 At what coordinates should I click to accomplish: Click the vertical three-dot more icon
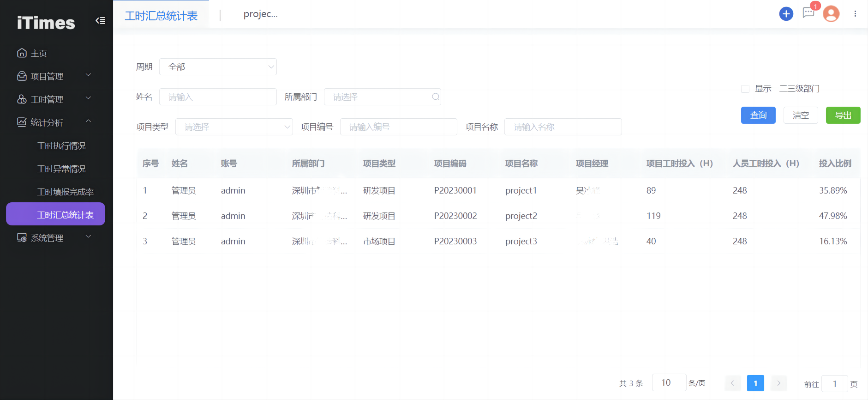click(855, 14)
